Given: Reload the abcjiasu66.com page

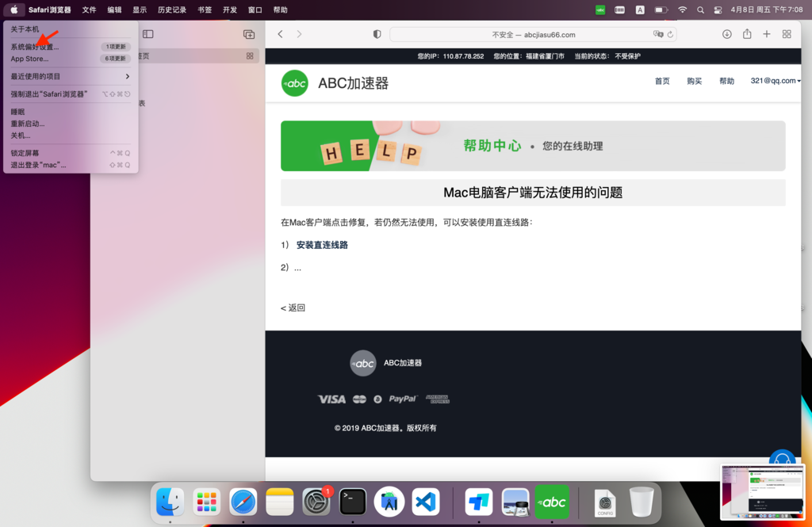Looking at the screenshot, I should point(670,34).
